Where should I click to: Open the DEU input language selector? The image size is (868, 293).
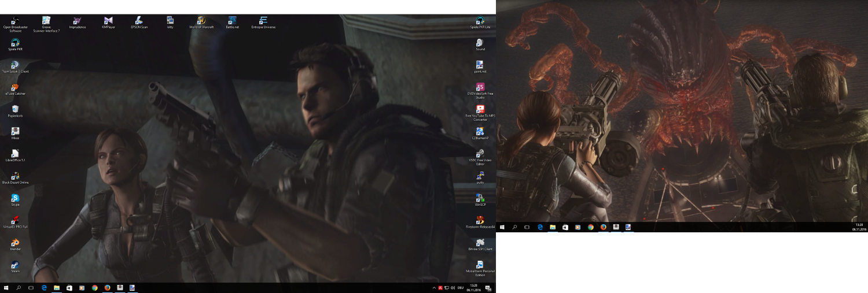(461, 287)
